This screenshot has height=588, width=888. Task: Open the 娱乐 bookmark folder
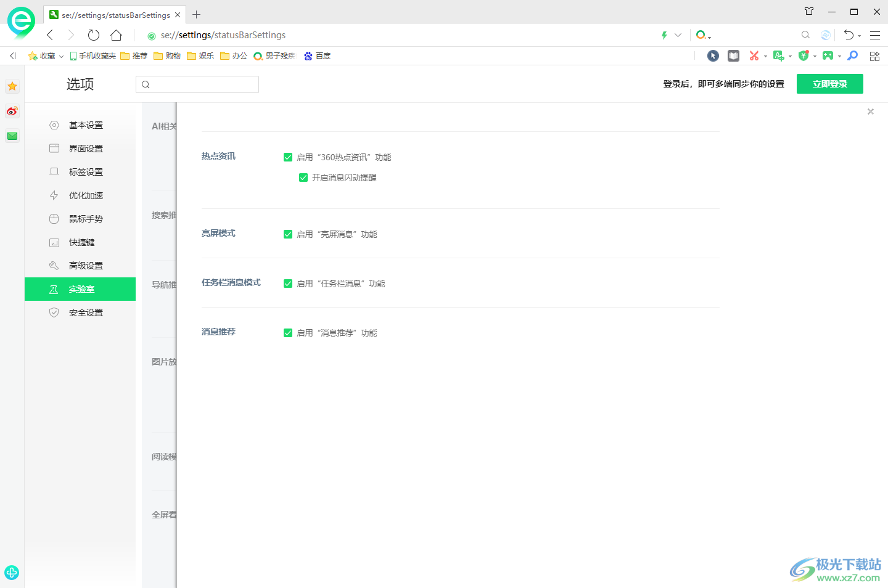(x=200, y=56)
